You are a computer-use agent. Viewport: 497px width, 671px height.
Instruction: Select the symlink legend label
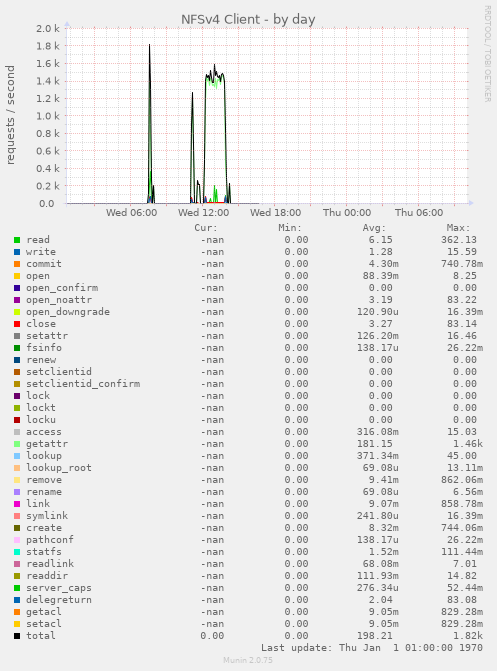pos(47,516)
